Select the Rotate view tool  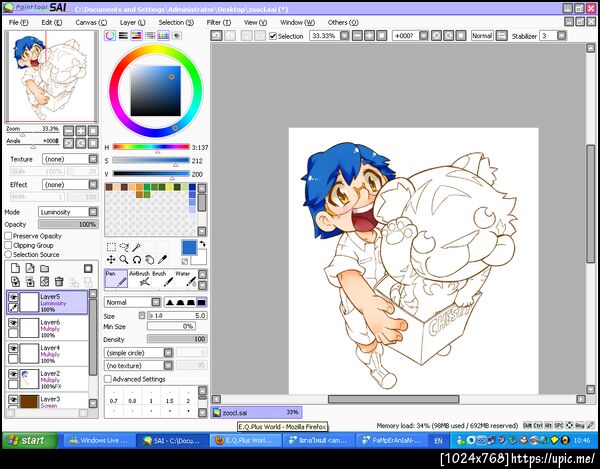coord(137,260)
